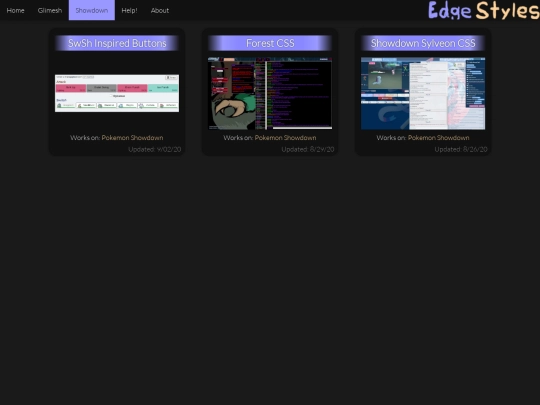Viewport: 540px width, 405px height.
Task: Click the Edge Styles logo
Action: coord(484,10)
